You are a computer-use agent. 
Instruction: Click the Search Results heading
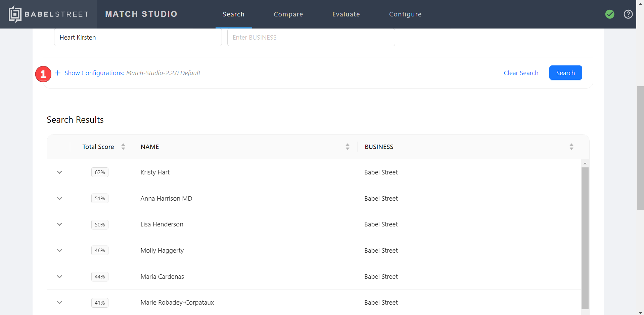coord(75,120)
